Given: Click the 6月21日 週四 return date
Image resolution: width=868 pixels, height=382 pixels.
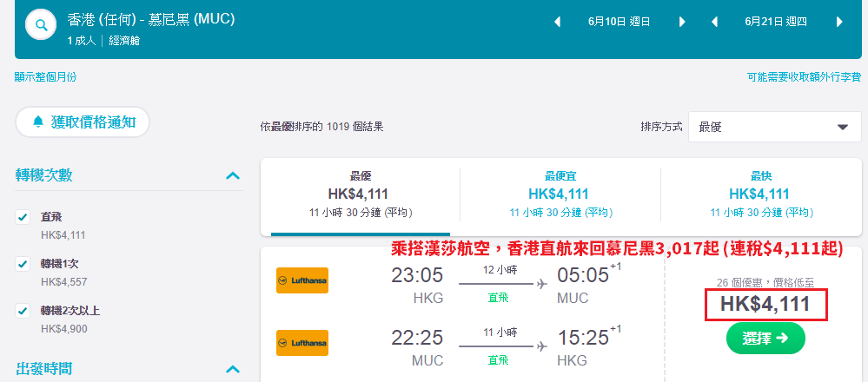Looking at the screenshot, I should (776, 22).
